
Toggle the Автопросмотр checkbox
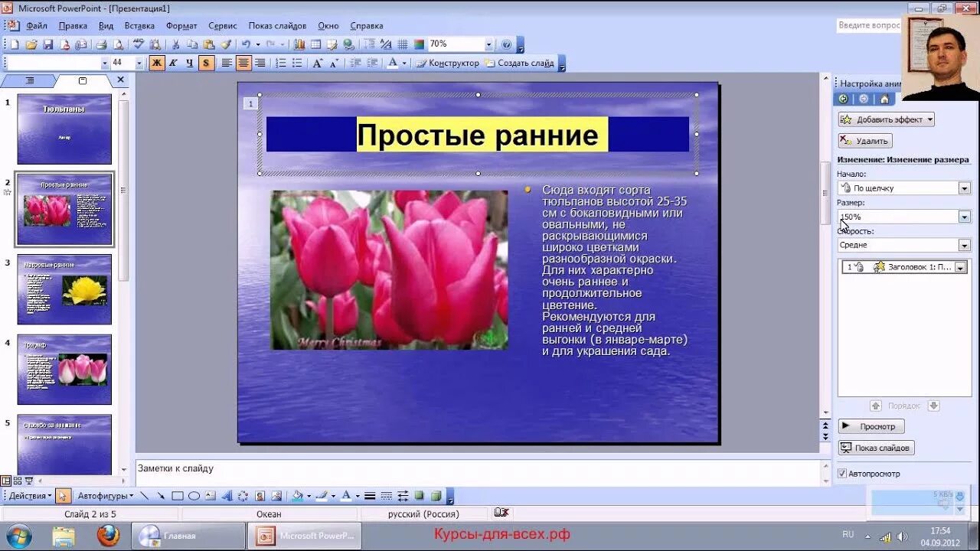(842, 474)
